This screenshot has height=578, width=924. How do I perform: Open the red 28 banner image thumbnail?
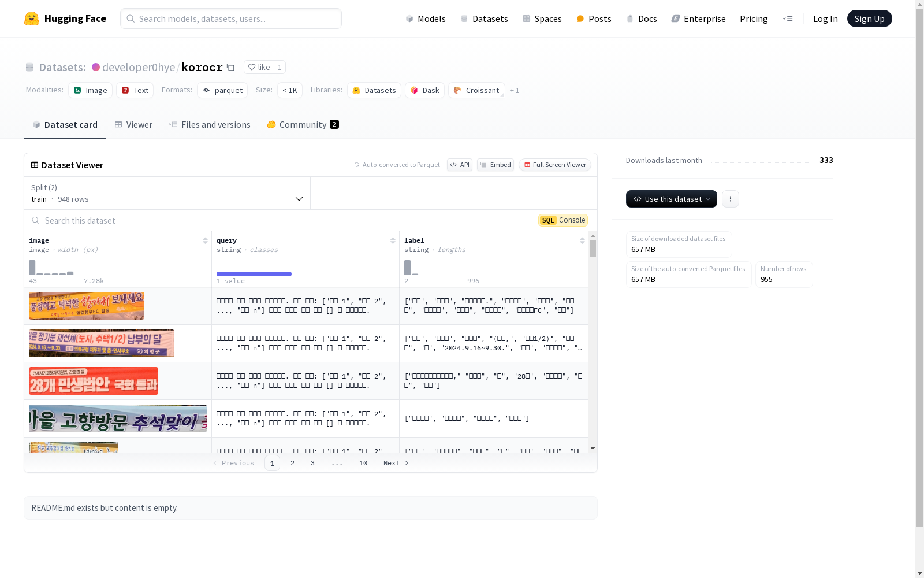[x=94, y=381]
